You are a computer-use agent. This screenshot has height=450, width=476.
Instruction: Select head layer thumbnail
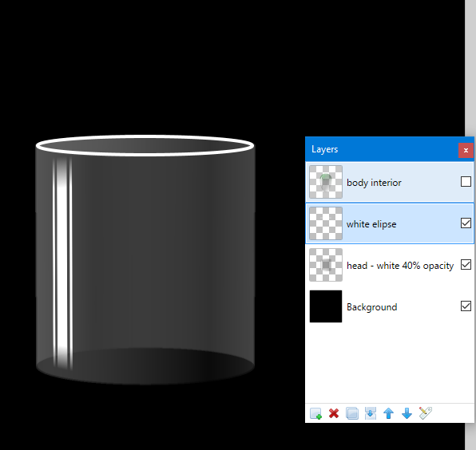pos(326,265)
